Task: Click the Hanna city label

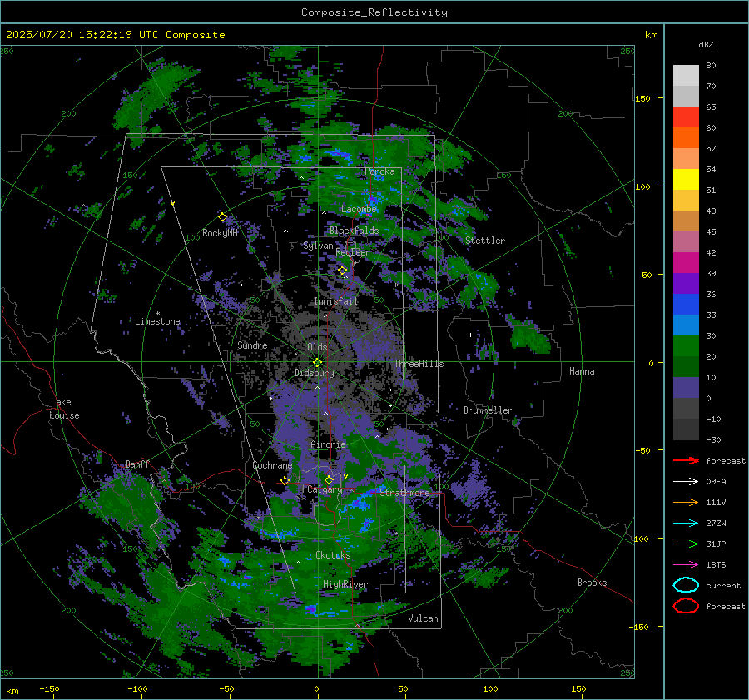Action: click(582, 371)
